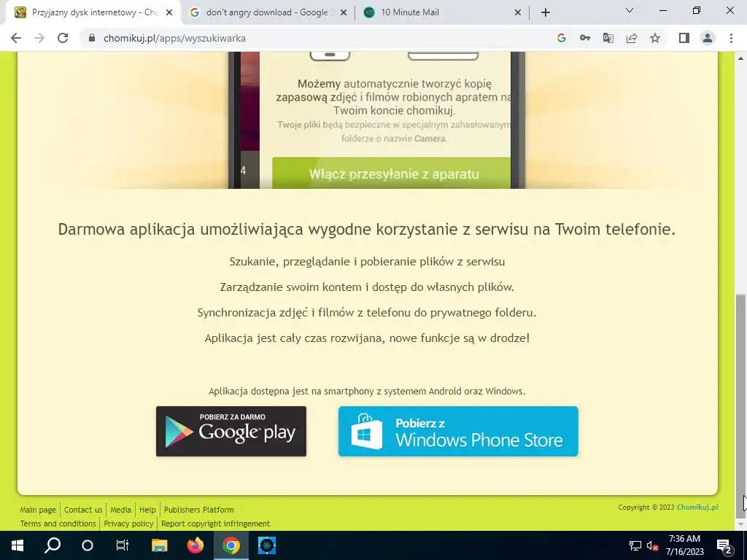Click the network tray icon
Image resolution: width=747 pixels, height=560 pixels.
click(x=635, y=545)
